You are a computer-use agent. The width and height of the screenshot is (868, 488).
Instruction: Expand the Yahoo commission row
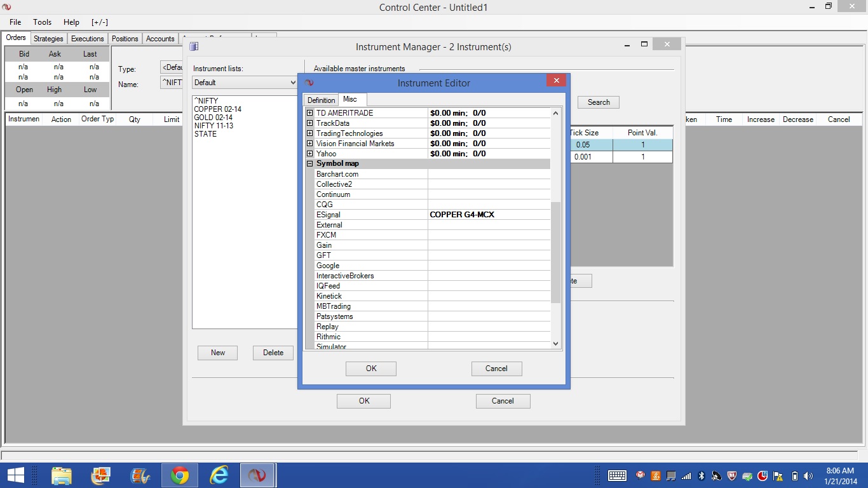[309, 154]
